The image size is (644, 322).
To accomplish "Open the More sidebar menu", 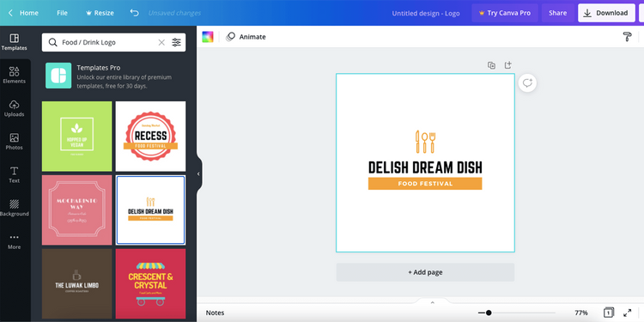I will (x=15, y=241).
